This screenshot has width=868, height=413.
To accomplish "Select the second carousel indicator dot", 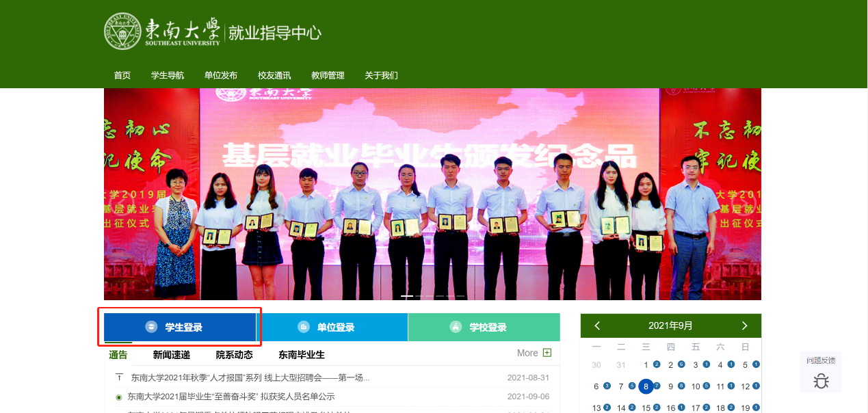I will pos(419,297).
